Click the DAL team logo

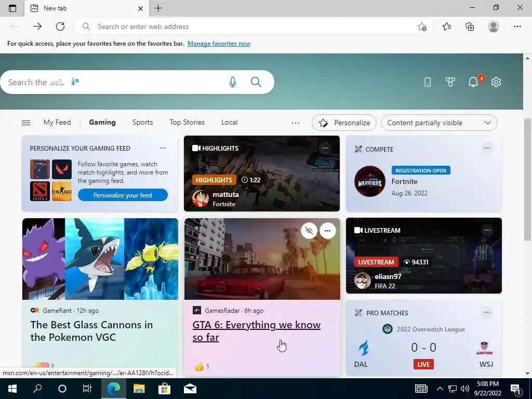point(363,348)
